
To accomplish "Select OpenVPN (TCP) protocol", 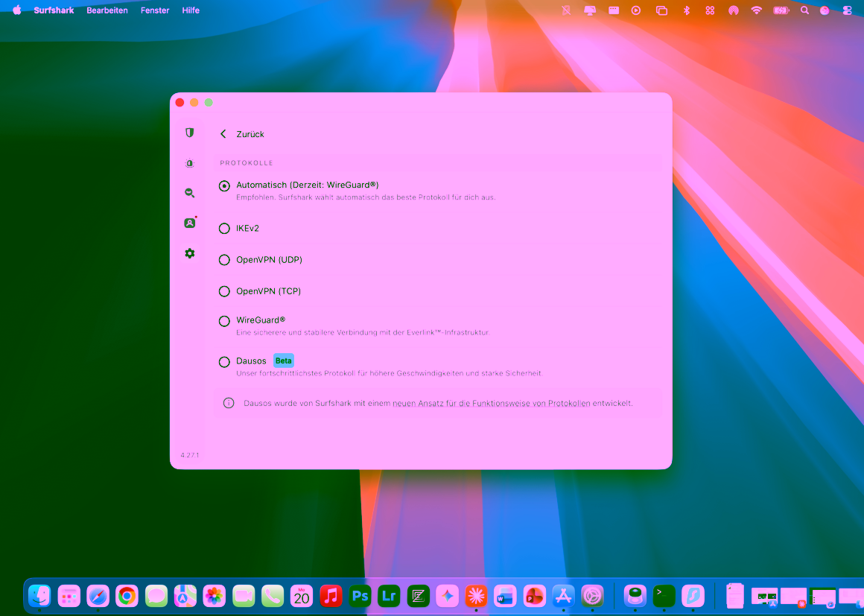I will (x=224, y=291).
